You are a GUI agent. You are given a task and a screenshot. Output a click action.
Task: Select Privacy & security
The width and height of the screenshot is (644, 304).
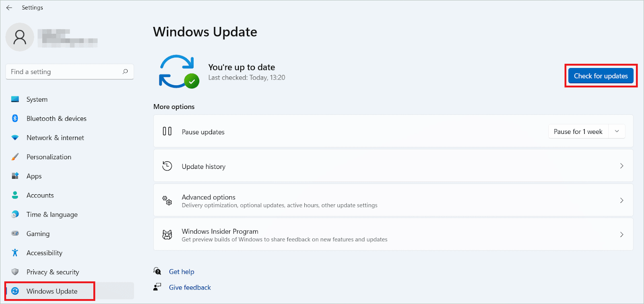70,272
